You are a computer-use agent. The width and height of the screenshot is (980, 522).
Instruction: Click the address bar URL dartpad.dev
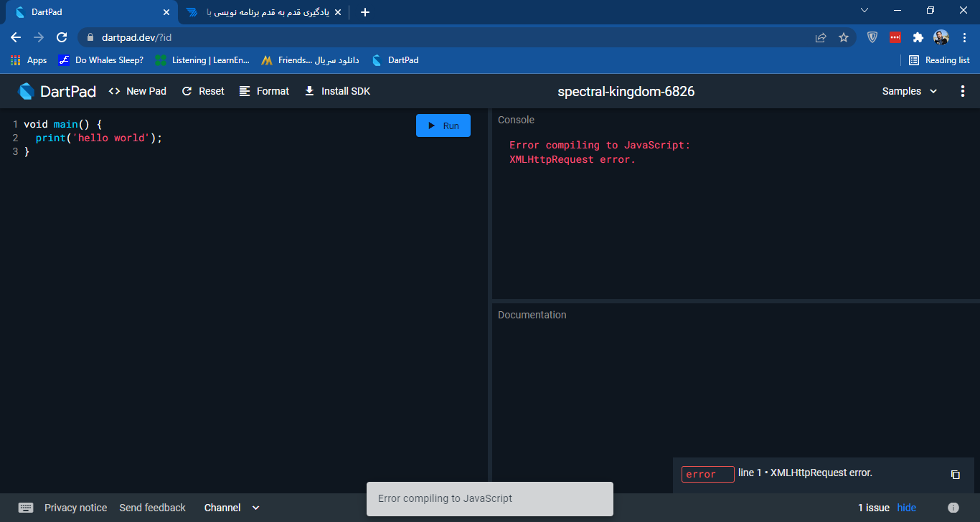136,37
